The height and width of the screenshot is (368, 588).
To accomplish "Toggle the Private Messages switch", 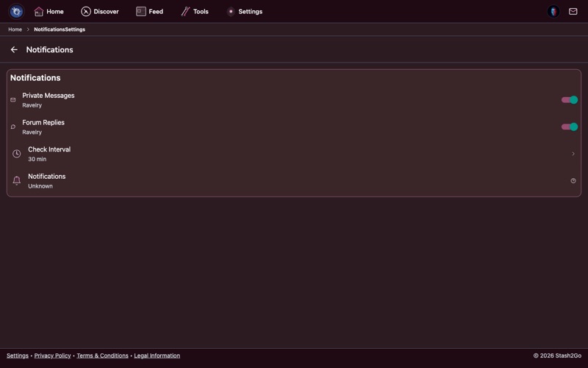I will pyautogui.click(x=569, y=100).
